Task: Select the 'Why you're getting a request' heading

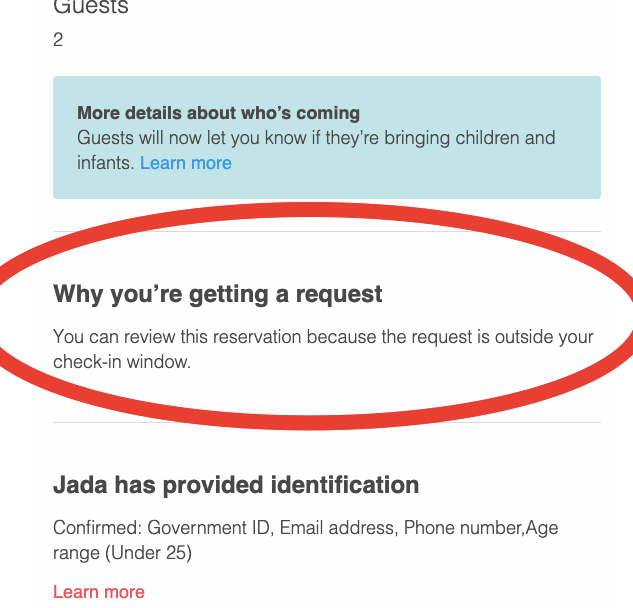Action: [217, 294]
